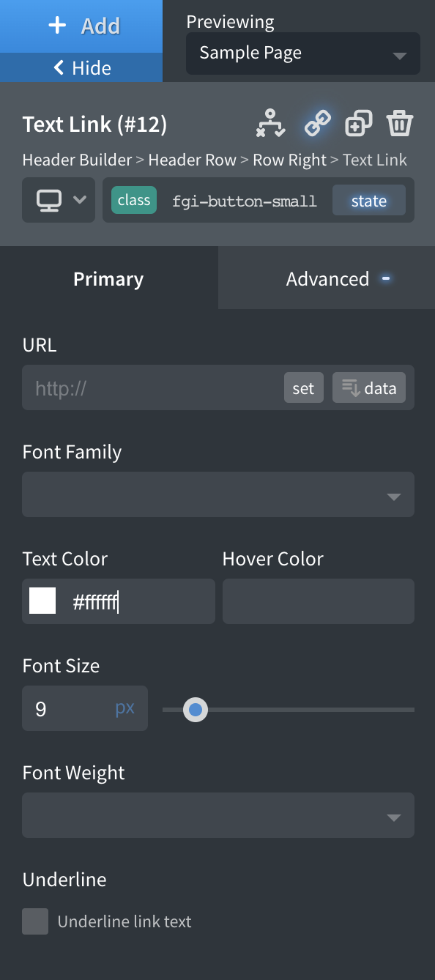Insert dynamic data into the URL field
435x980 pixels.
pos(369,387)
